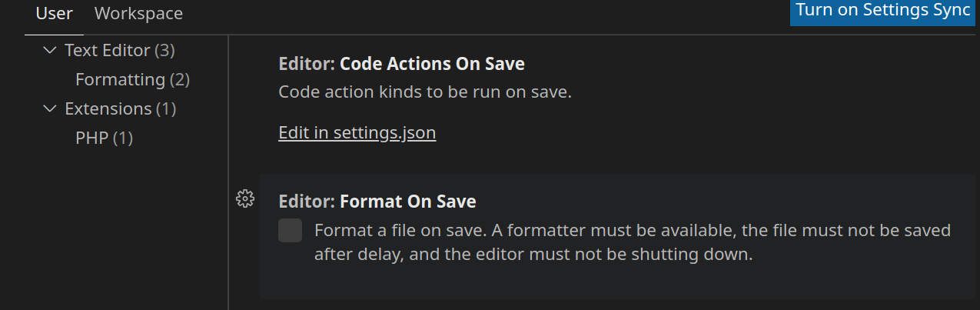Click the Code action kinds description text
Viewport: 980px width, 310px height.
[426, 92]
